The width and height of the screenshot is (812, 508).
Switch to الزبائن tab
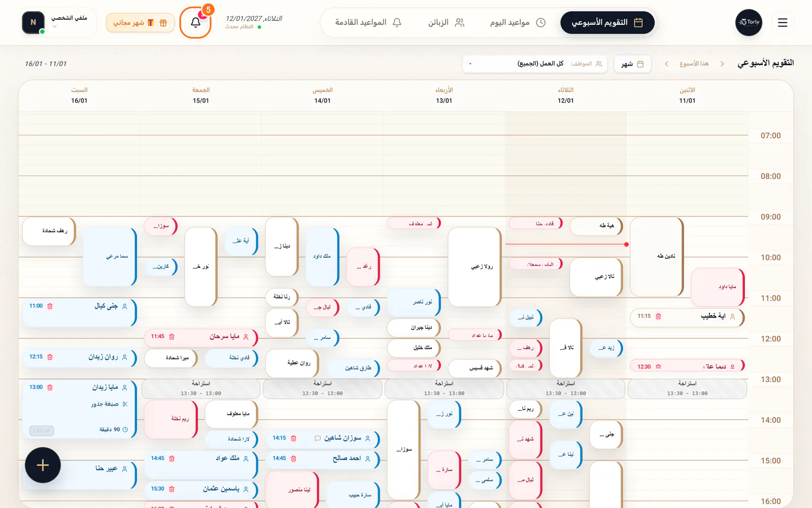[446, 22]
